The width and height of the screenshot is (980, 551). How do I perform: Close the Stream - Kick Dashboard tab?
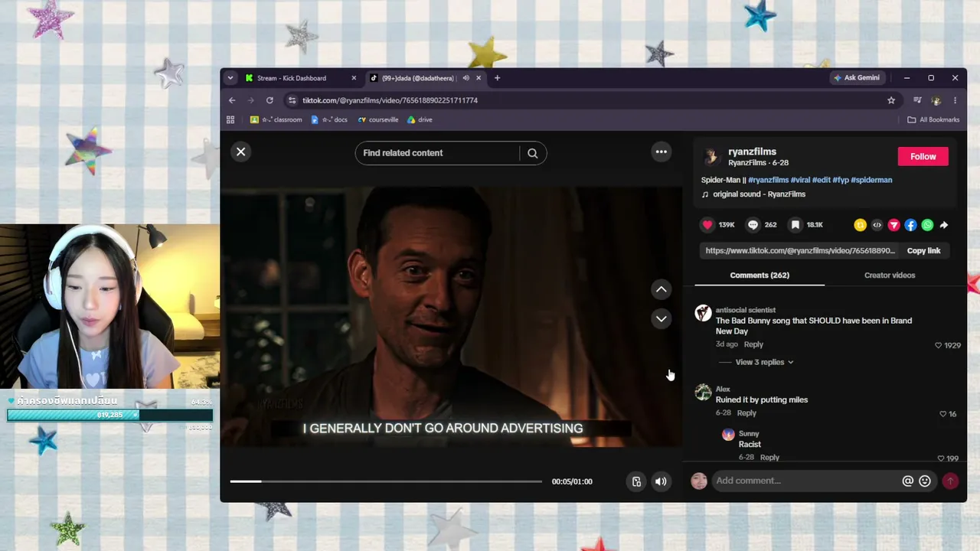(x=354, y=78)
